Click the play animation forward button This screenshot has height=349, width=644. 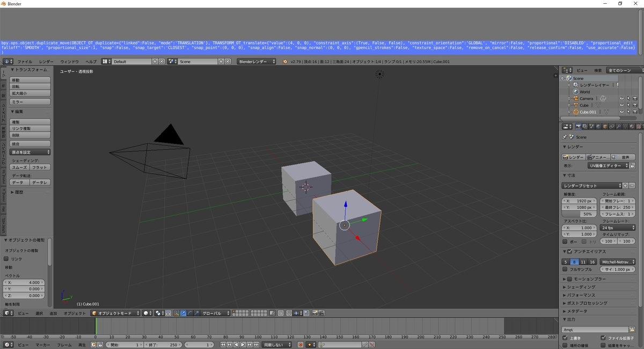tap(243, 345)
